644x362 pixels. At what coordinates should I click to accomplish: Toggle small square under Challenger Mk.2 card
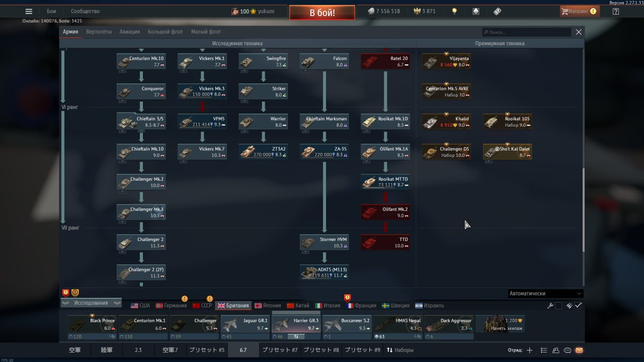point(122,192)
